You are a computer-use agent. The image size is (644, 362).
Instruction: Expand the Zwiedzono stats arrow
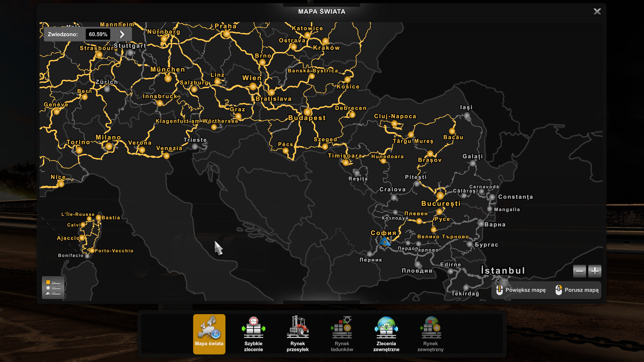click(122, 34)
